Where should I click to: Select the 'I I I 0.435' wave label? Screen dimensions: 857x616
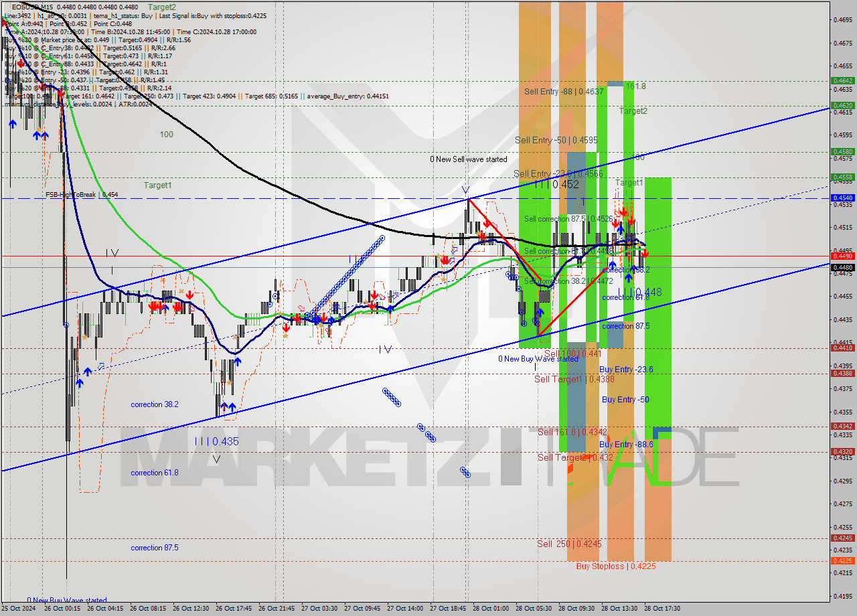pyautogui.click(x=216, y=442)
